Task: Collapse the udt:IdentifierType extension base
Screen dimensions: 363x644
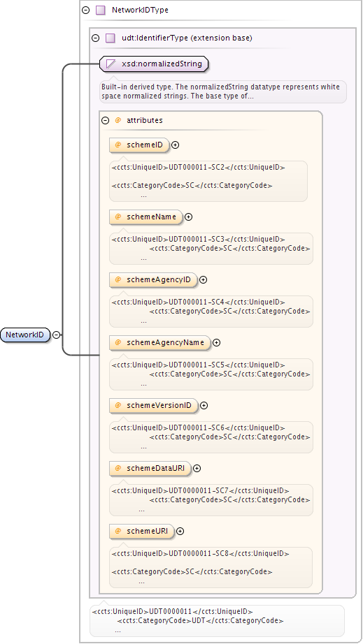Action: pos(95,38)
